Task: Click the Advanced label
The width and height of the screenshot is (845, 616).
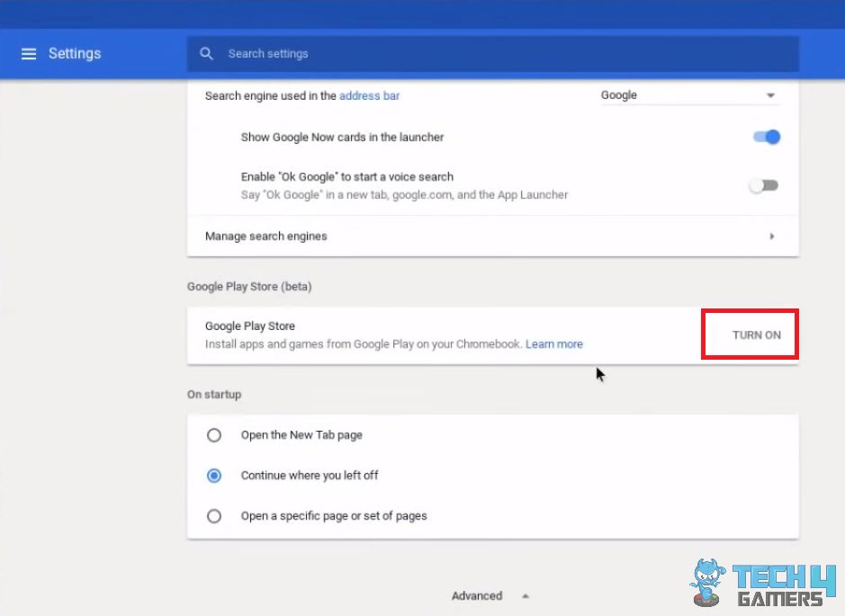Action: pyautogui.click(x=477, y=596)
